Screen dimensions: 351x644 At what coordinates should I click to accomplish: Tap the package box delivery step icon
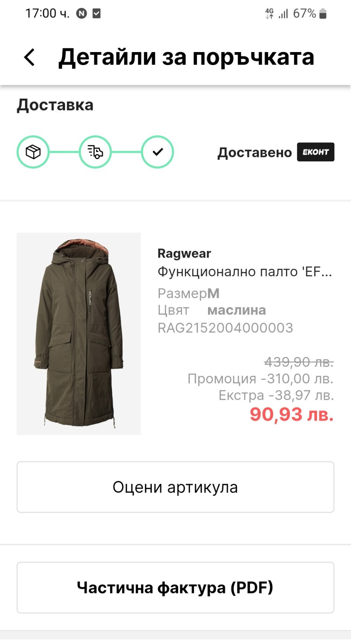coord(33,152)
